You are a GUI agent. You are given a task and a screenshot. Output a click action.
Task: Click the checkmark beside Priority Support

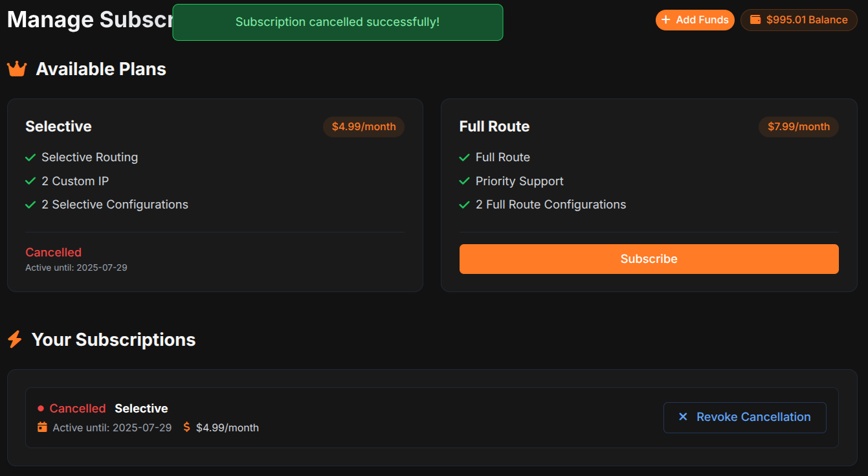[464, 181]
